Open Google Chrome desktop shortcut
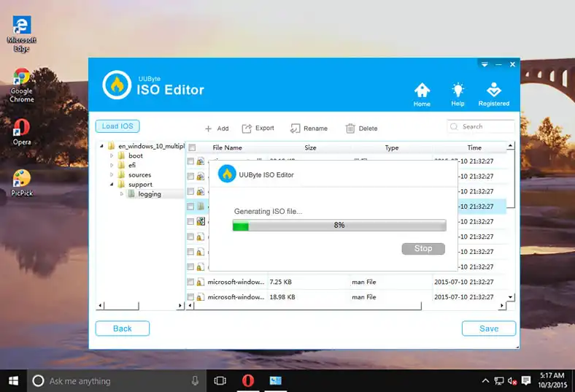575x392 pixels. pyautogui.click(x=22, y=85)
